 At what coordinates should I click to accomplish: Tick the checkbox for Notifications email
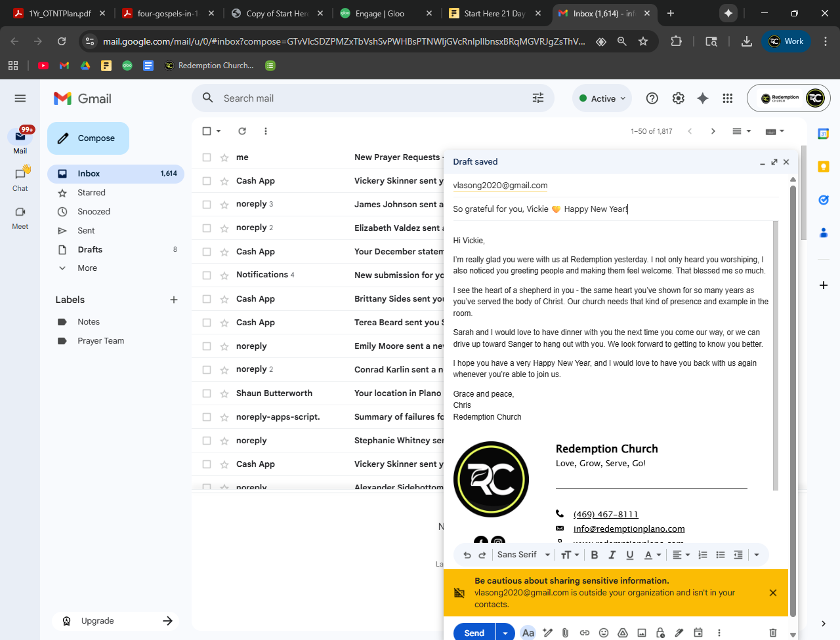tap(207, 275)
